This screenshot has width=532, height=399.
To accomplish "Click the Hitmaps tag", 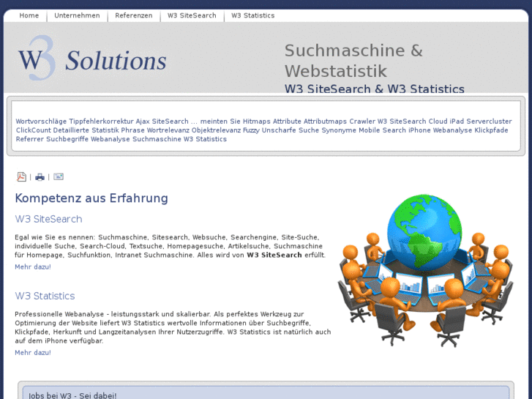I will click(x=257, y=122).
